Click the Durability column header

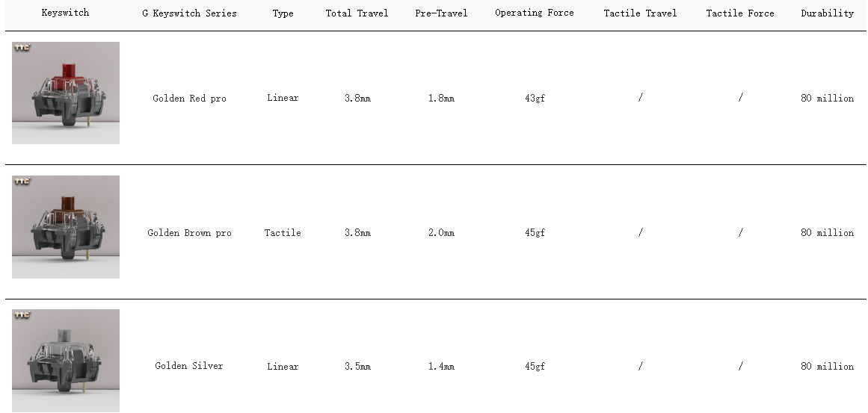tap(827, 13)
